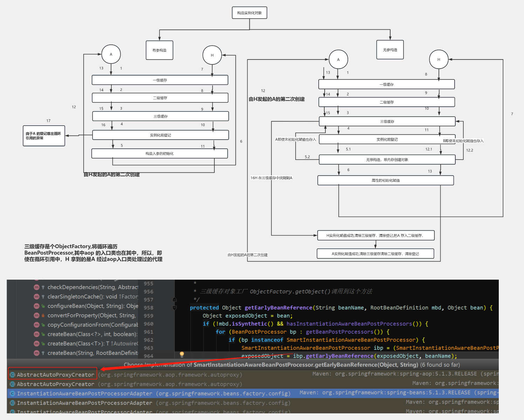Click the method icon beside checkDependencies

click(x=36, y=287)
